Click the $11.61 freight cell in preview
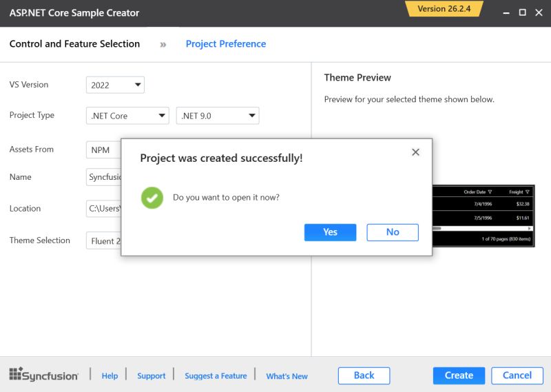The width and height of the screenshot is (551, 392). pyautogui.click(x=523, y=218)
